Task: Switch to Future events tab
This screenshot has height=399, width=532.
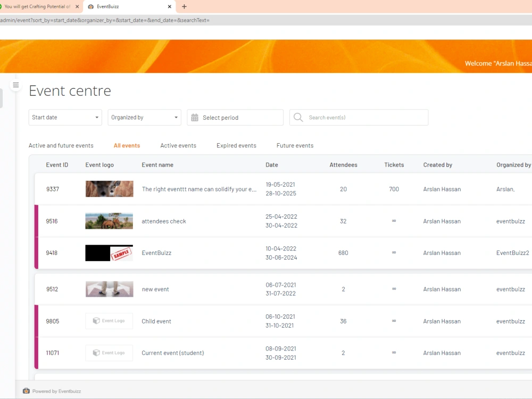Action: coord(295,146)
